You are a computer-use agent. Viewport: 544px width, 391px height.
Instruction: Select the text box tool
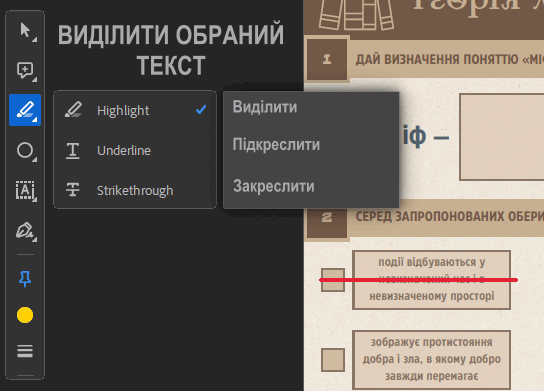(x=25, y=190)
